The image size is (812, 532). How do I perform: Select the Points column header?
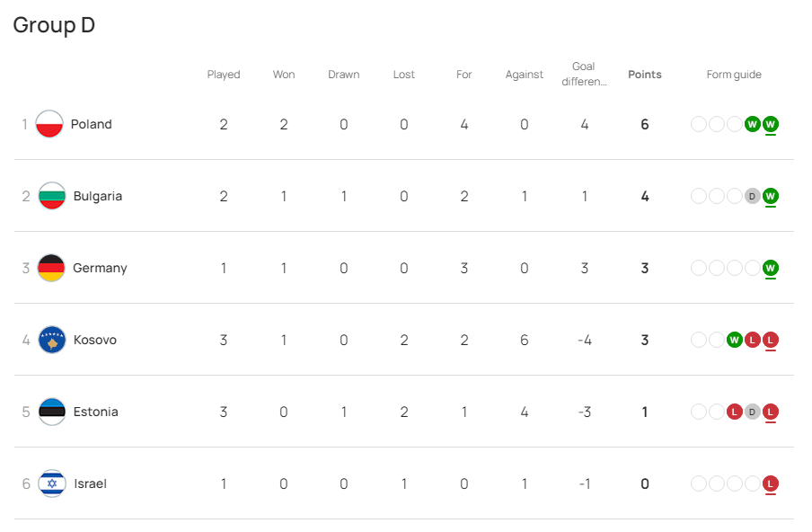click(x=645, y=75)
